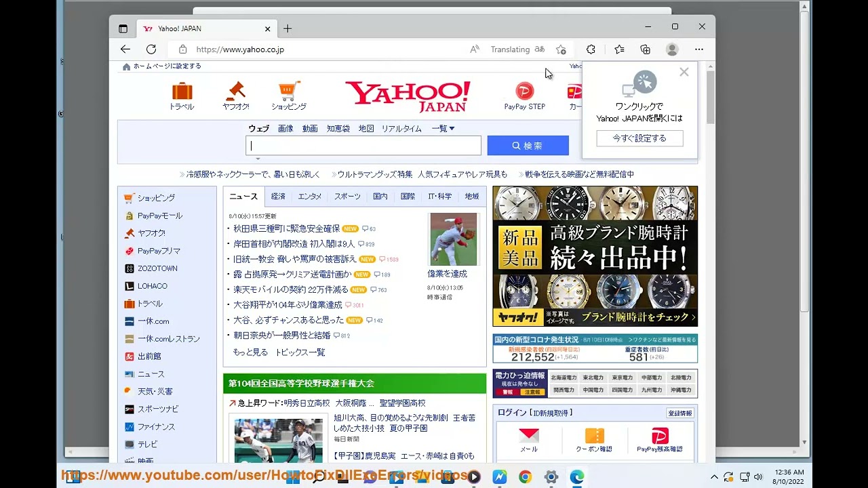Switch to the エンタメ news tab
Screen dimensions: 868x488
point(309,197)
